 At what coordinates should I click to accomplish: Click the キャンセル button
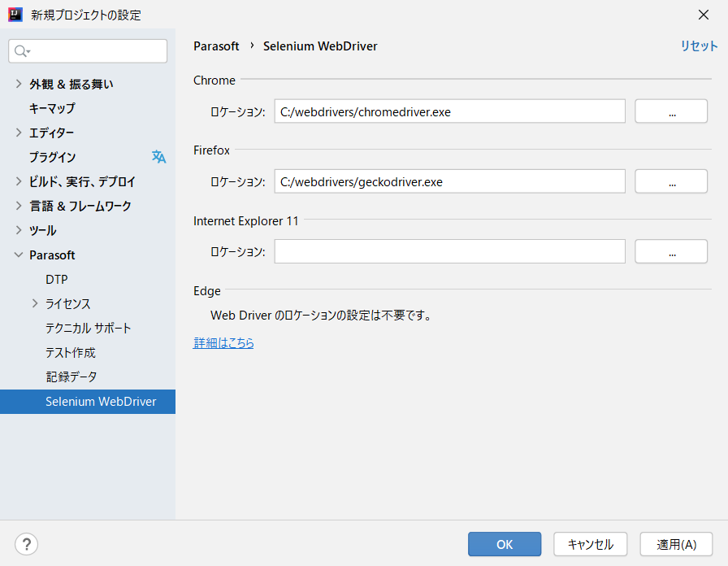click(x=590, y=544)
